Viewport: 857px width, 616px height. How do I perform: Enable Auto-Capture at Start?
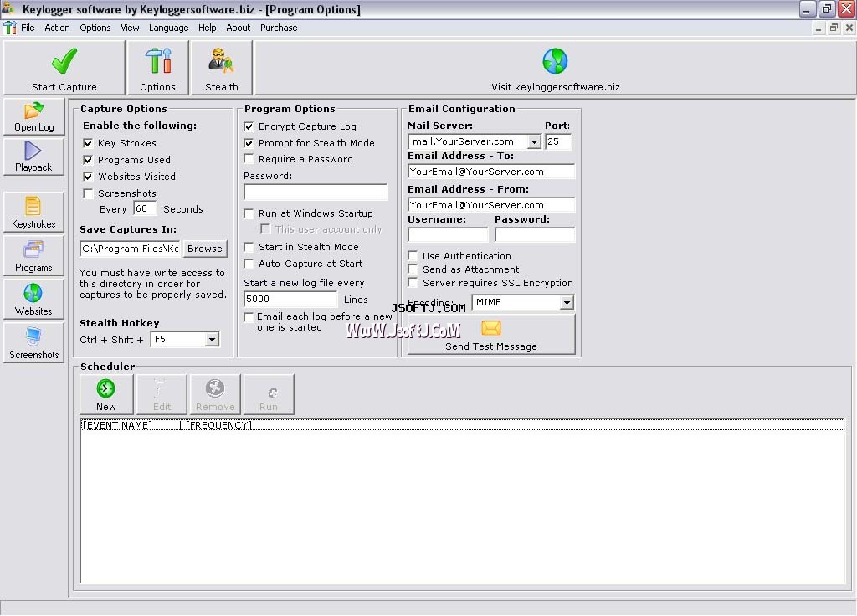coord(249,264)
